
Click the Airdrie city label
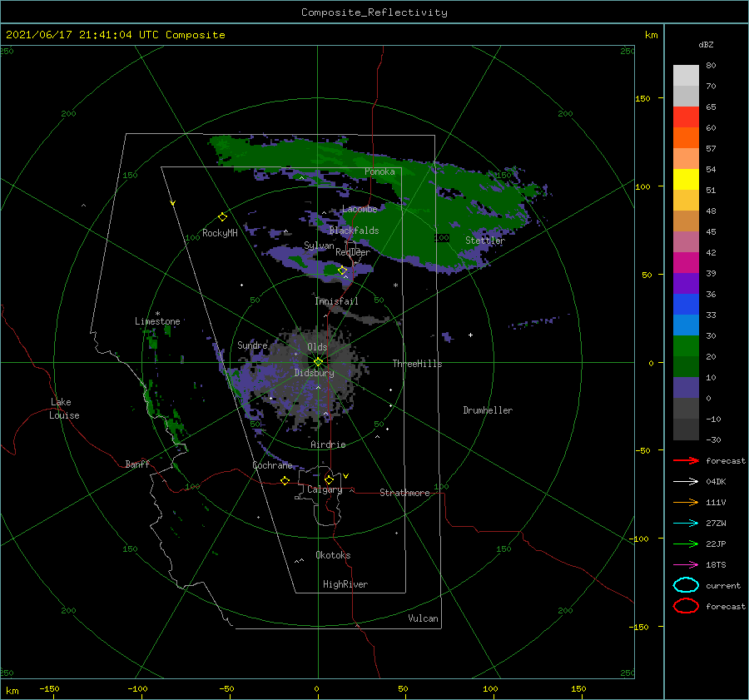(328, 444)
